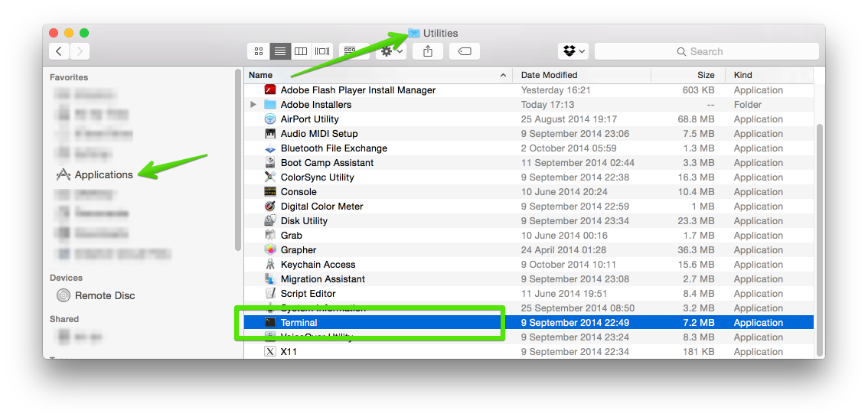
Task: Select the Grapher app icon
Action: tap(270, 250)
